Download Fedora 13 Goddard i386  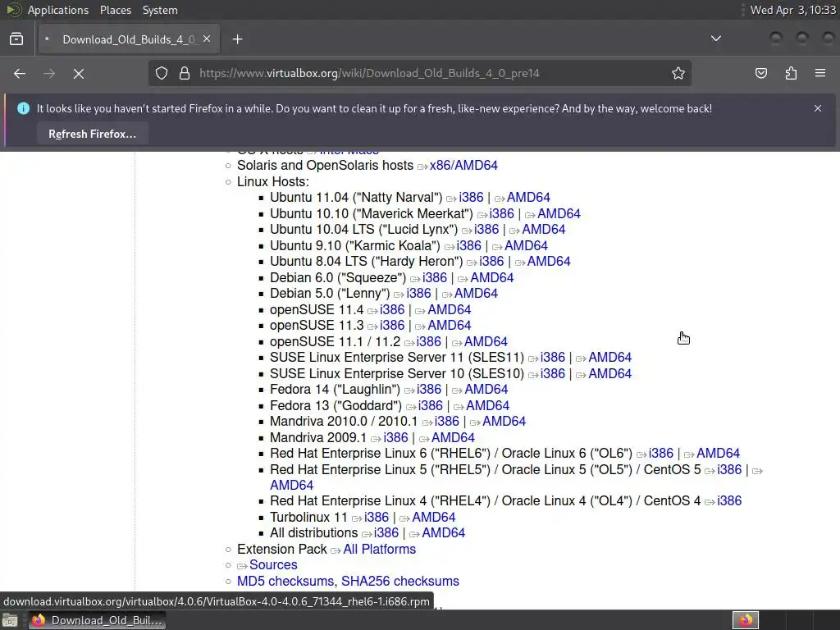(430, 405)
